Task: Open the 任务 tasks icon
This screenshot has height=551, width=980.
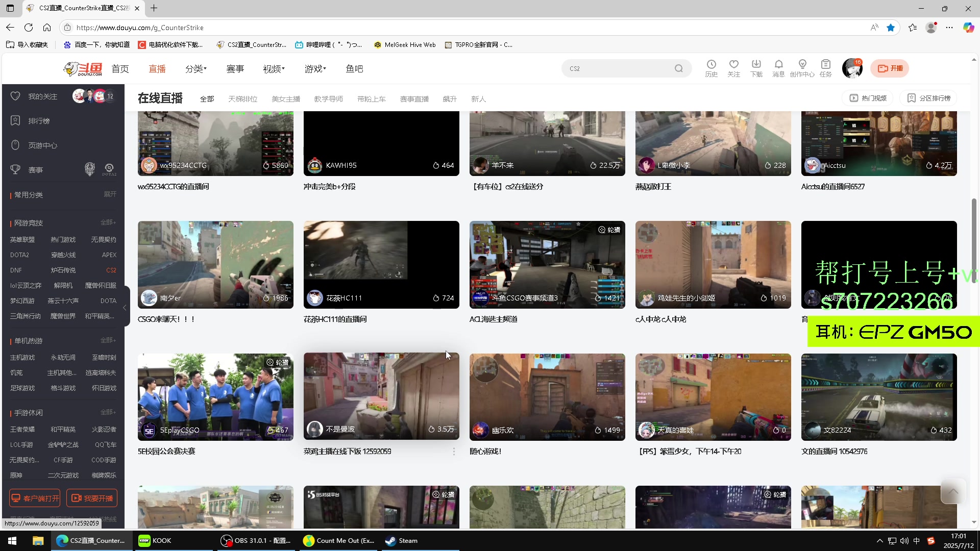Action: [x=825, y=68]
